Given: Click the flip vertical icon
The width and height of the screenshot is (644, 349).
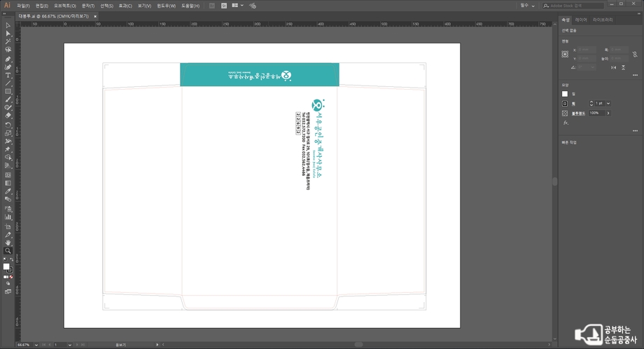Looking at the screenshot, I should [623, 67].
